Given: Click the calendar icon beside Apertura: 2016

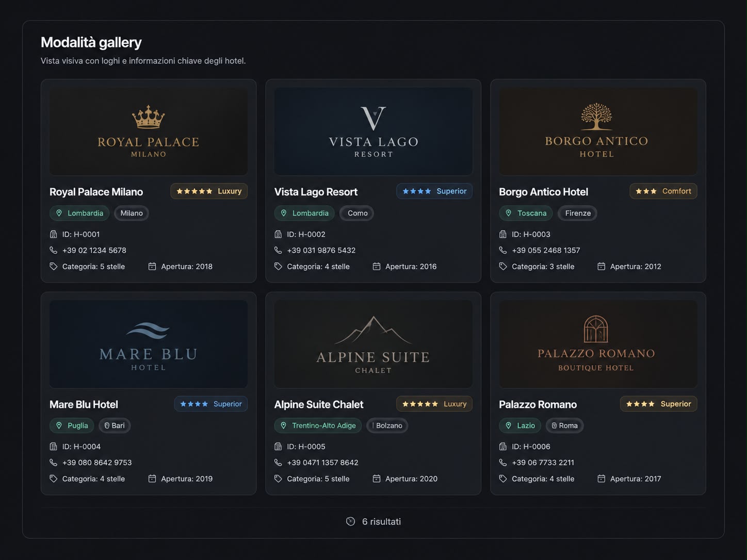Looking at the screenshot, I should click(x=377, y=267).
